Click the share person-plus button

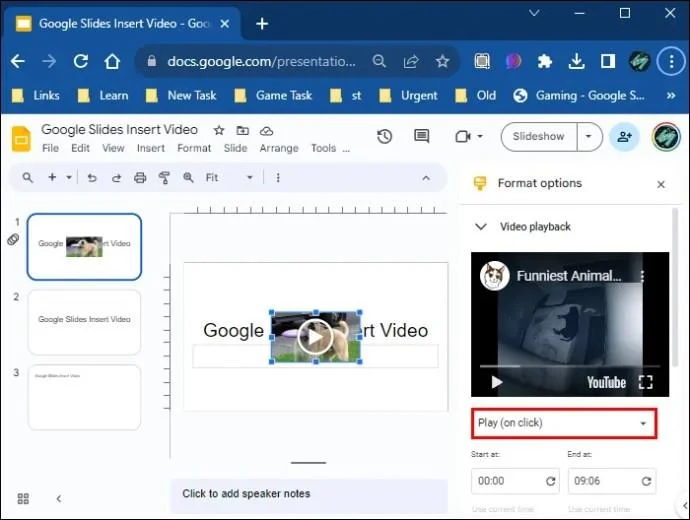point(624,137)
